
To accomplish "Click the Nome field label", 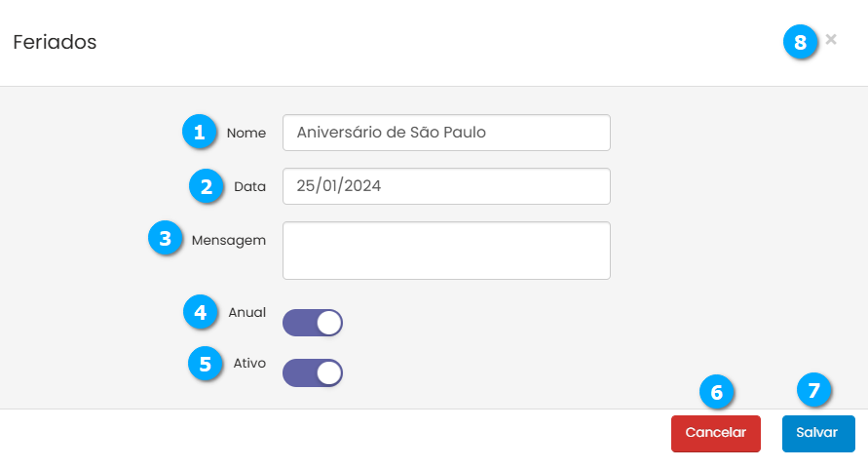I will coord(246,133).
